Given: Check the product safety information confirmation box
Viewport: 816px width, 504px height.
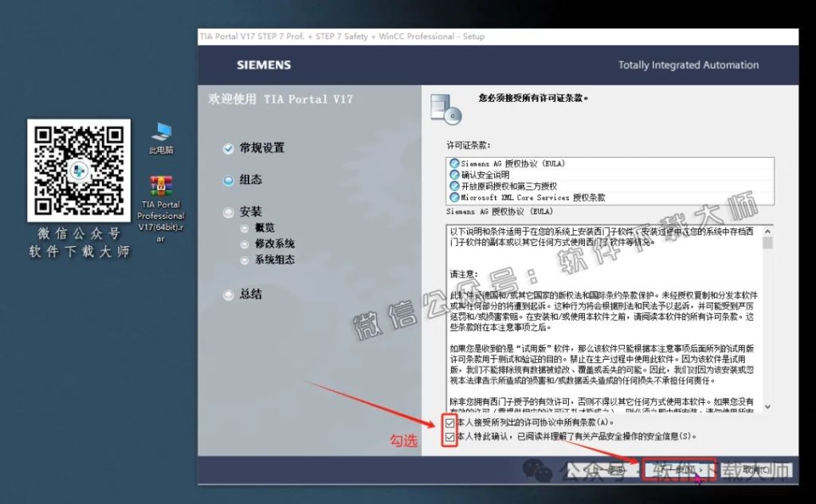Looking at the screenshot, I should (x=449, y=436).
